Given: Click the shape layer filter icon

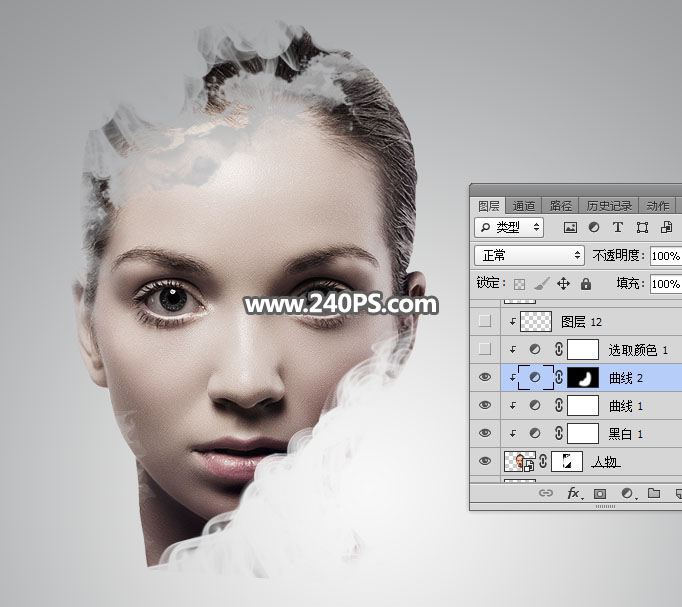Looking at the screenshot, I should coord(642,228).
